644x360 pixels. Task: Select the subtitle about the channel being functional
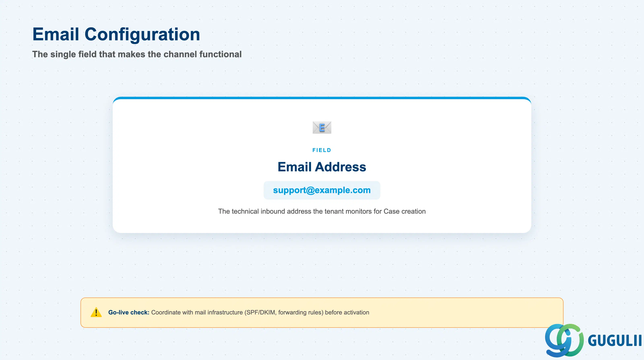click(x=137, y=54)
